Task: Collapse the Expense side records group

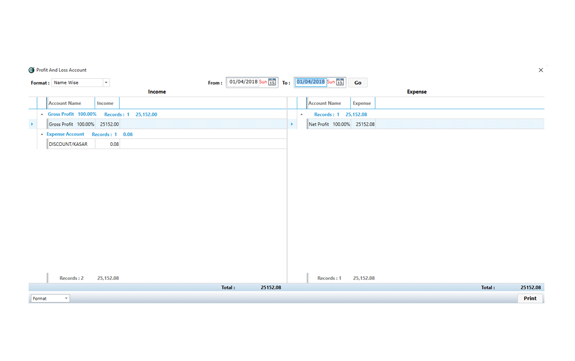Action: point(302,114)
